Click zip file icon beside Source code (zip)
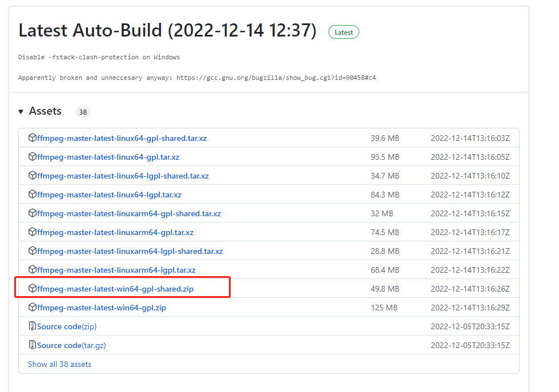 [33, 326]
